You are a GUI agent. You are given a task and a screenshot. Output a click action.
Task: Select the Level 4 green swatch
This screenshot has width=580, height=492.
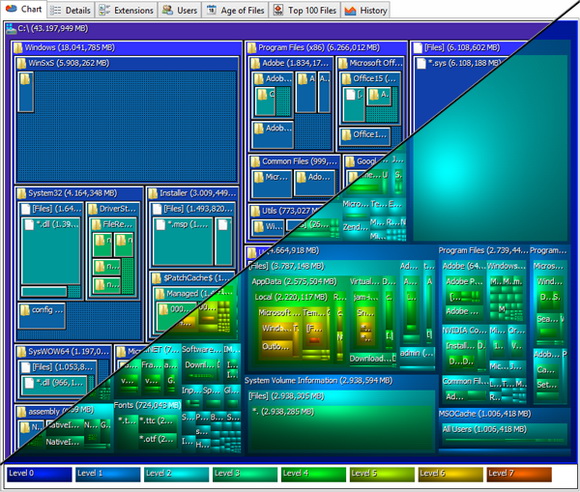(x=314, y=475)
